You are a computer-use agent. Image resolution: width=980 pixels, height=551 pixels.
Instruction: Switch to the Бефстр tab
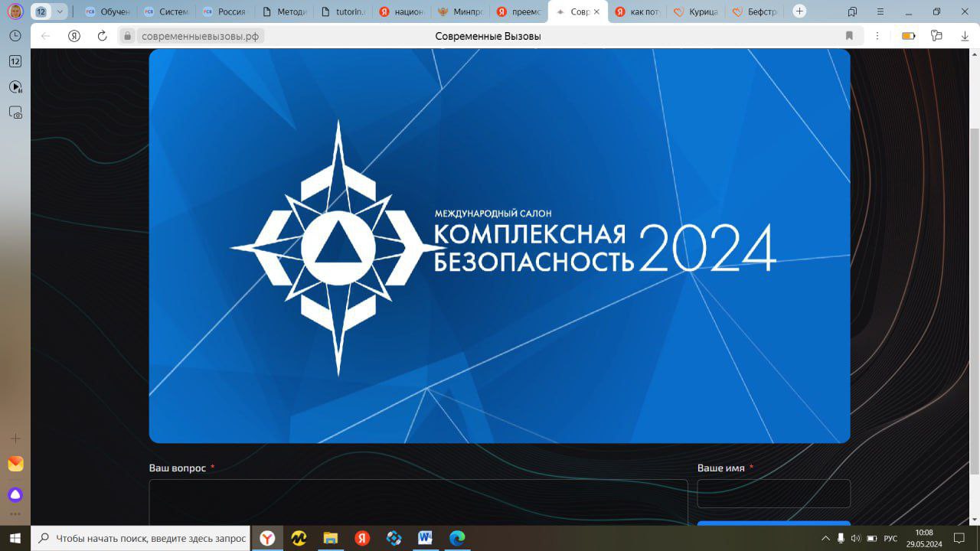coord(755,11)
